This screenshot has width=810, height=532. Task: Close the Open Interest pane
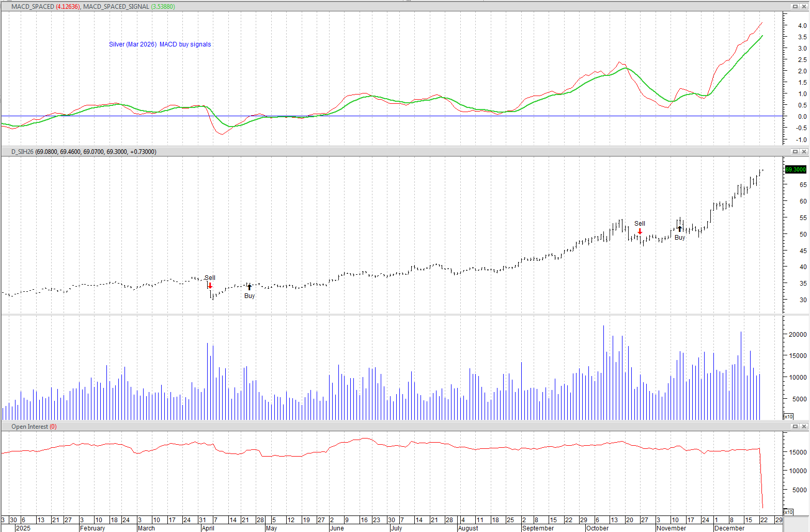pos(804,426)
